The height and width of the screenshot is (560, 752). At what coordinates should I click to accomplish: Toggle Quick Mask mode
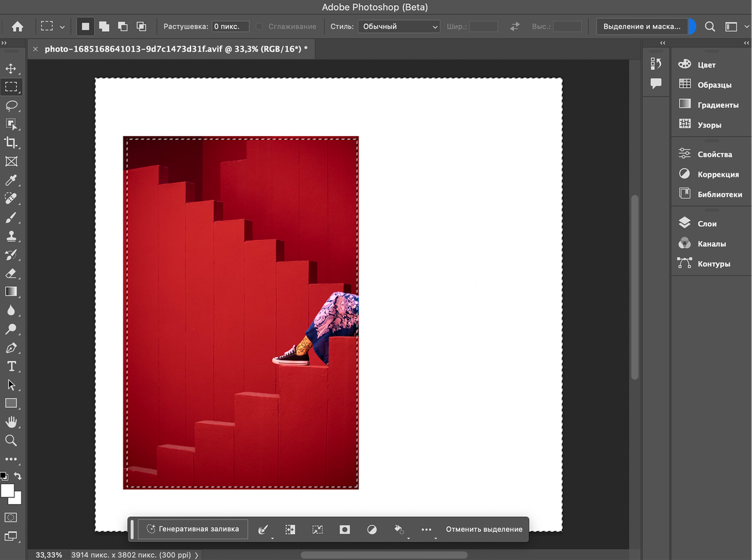11,517
